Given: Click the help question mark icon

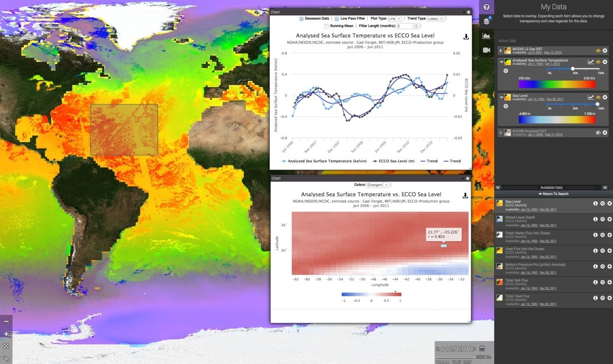Looking at the screenshot, I should tap(486, 7).
